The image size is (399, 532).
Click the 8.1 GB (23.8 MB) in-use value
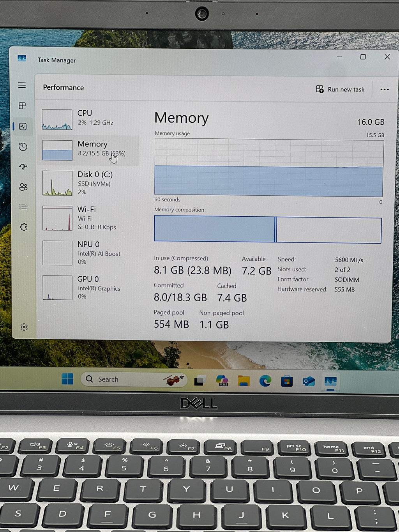[x=192, y=270]
